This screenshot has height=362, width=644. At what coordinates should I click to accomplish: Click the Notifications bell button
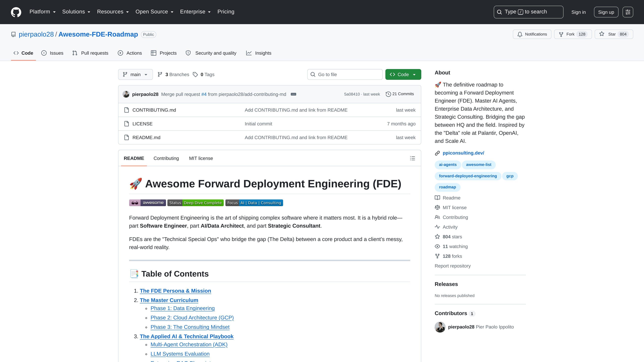pyautogui.click(x=532, y=34)
